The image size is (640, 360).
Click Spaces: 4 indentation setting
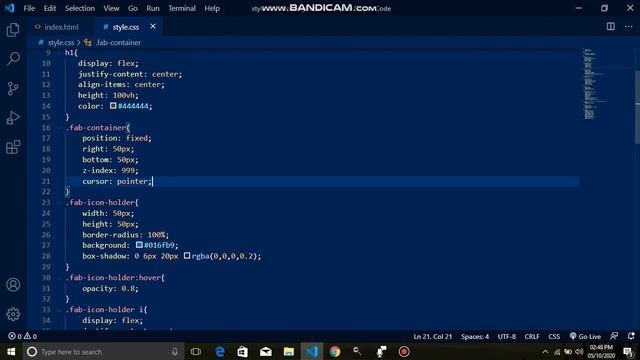click(475, 336)
